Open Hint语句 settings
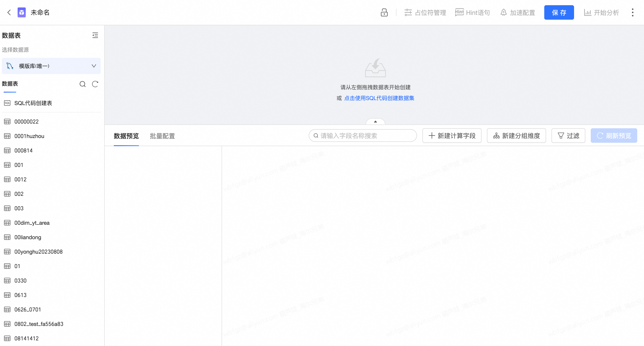This screenshot has width=644, height=346. [472, 12]
